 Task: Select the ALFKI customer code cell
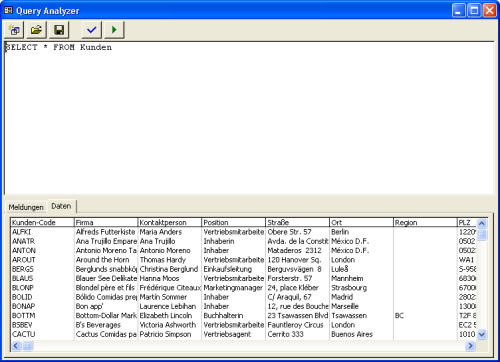(42, 232)
